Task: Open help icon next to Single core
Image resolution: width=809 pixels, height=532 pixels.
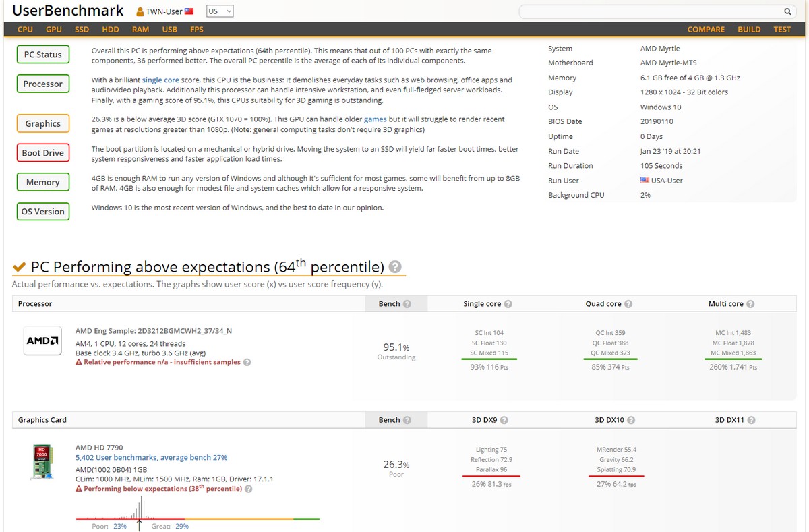Action: coord(508,304)
